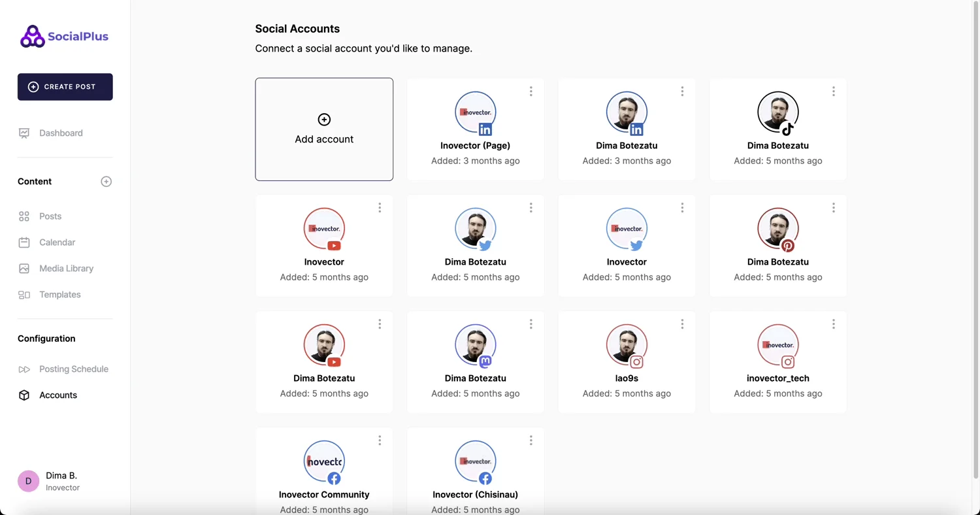Click the YouTube badge on the Inovector account
This screenshot has height=515, width=980.
(334, 245)
